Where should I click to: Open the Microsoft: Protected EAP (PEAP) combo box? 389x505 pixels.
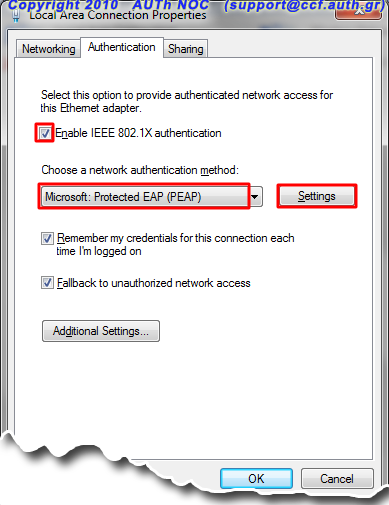[x=152, y=196]
